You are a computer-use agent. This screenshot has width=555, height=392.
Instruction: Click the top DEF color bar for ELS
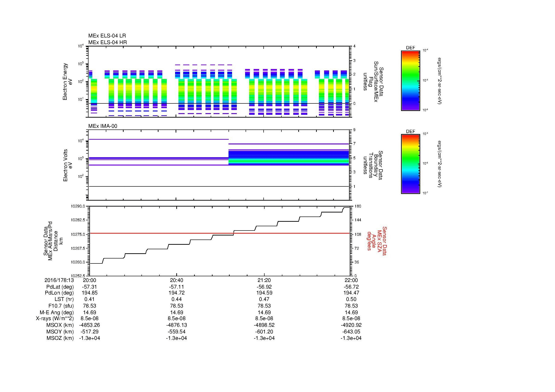410,81
